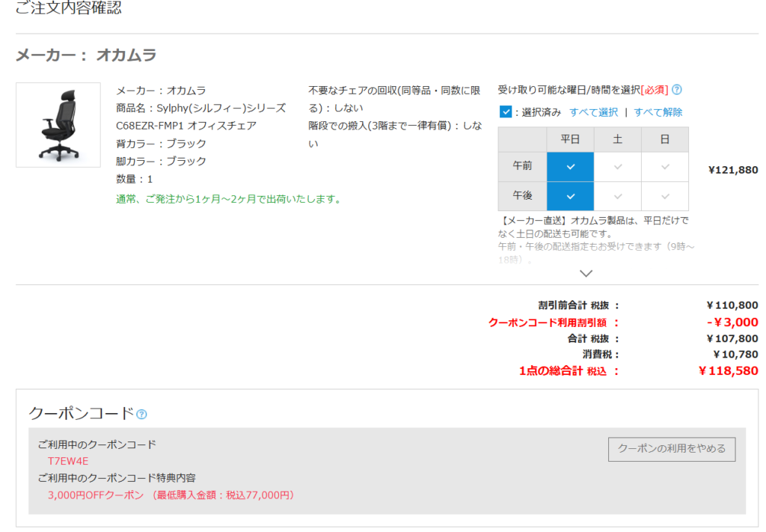Screen dimensions: 766x532
Task: Click the 背カラー：ブラック text
Action: click(162, 144)
